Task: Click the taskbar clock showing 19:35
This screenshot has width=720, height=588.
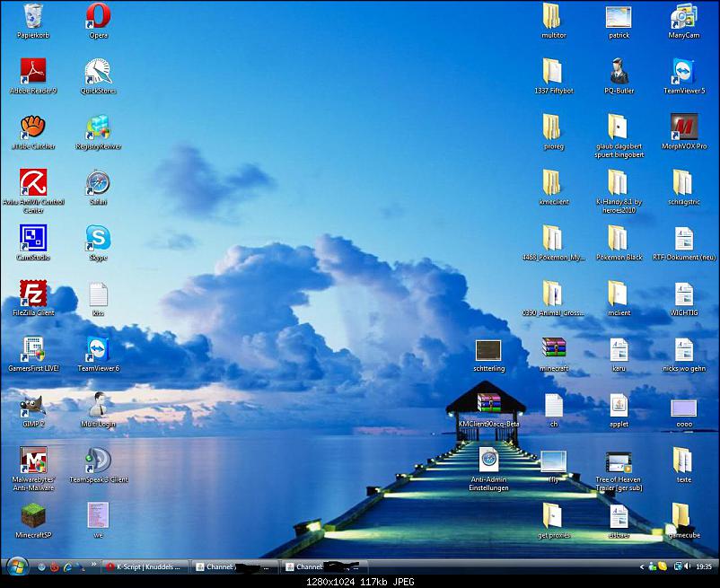Action: pyautogui.click(x=703, y=567)
